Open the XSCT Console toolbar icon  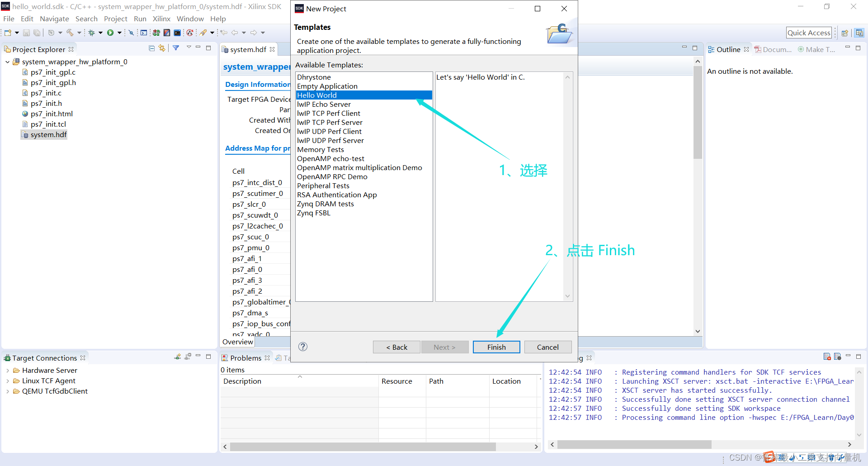(x=144, y=33)
